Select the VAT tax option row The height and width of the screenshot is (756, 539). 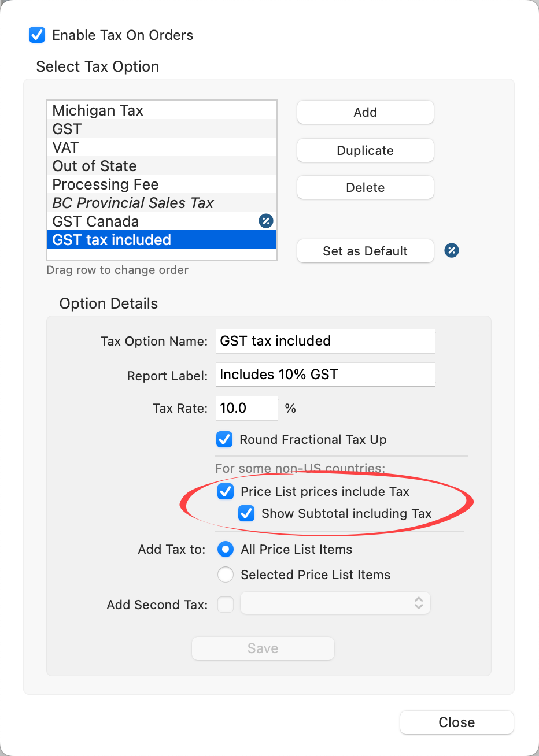point(65,147)
